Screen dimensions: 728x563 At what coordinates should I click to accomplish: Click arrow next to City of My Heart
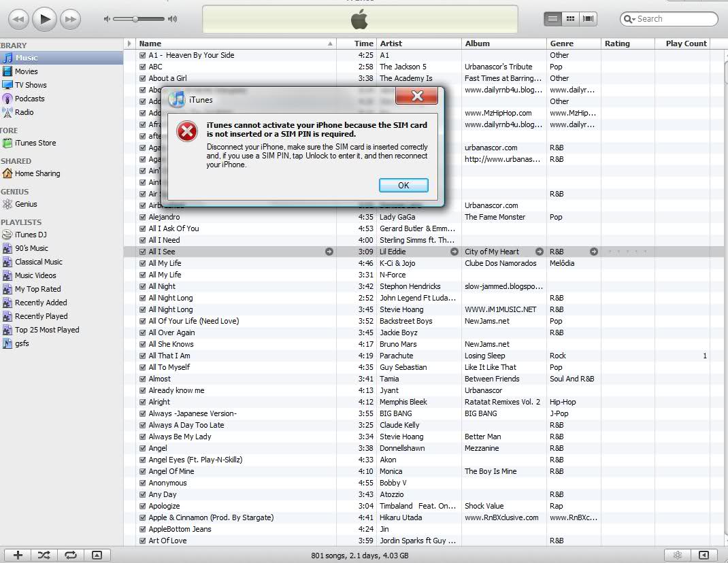[x=539, y=252]
